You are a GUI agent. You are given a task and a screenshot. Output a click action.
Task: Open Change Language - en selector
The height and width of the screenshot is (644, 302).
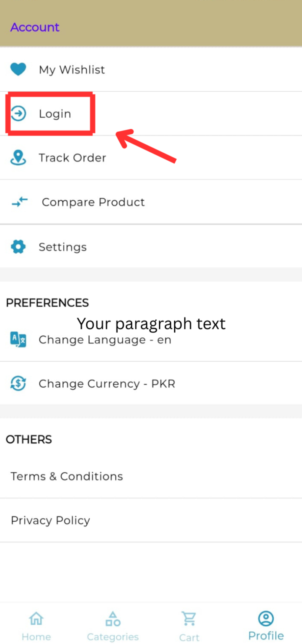151,339
